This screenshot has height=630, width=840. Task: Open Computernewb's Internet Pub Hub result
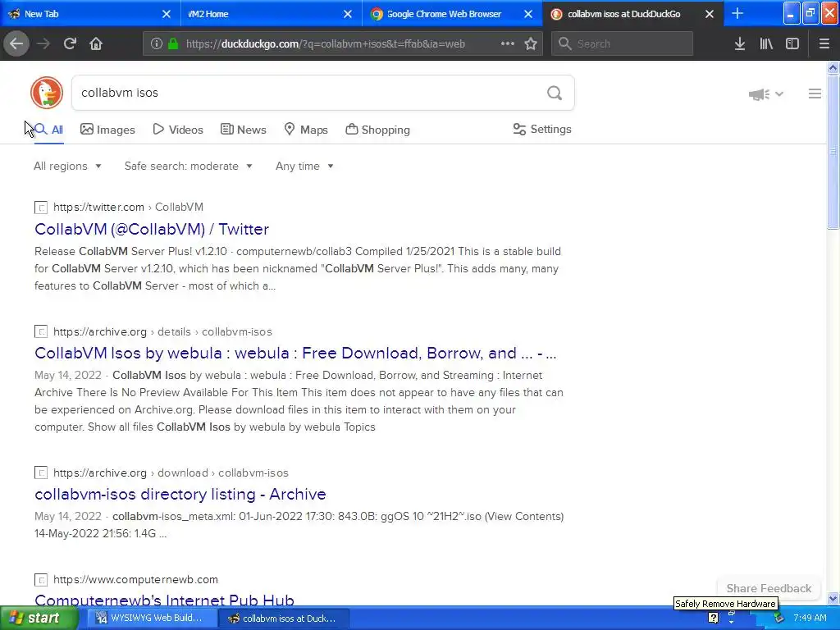tap(164, 599)
